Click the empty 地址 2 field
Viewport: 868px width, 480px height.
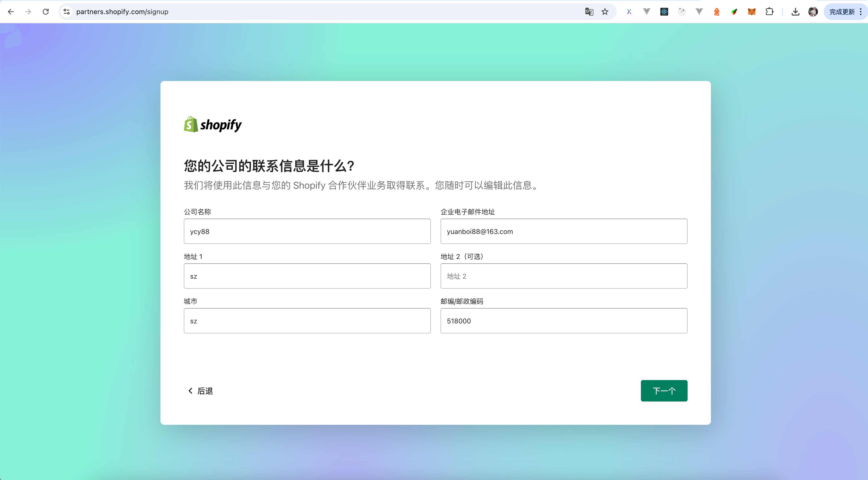(563, 276)
